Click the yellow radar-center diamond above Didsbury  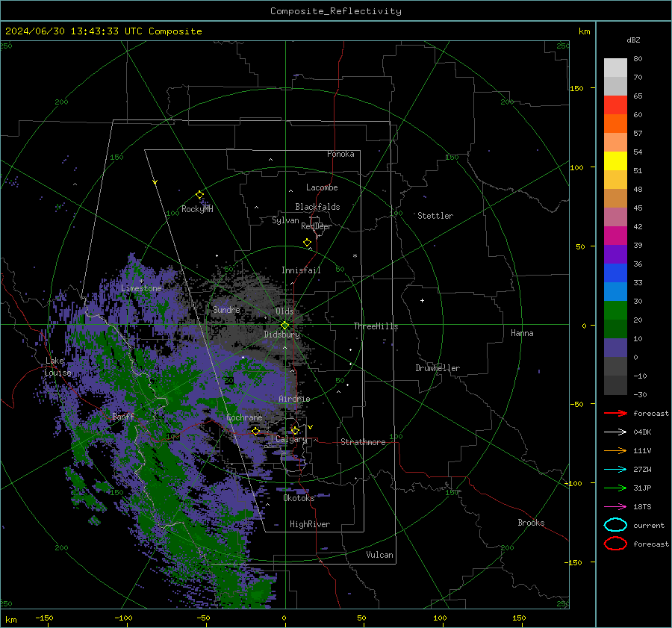click(284, 326)
